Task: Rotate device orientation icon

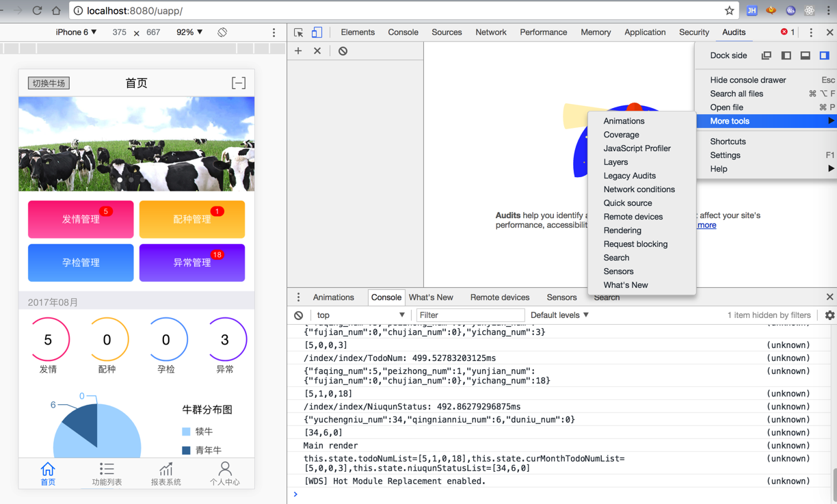Action: coord(222,32)
